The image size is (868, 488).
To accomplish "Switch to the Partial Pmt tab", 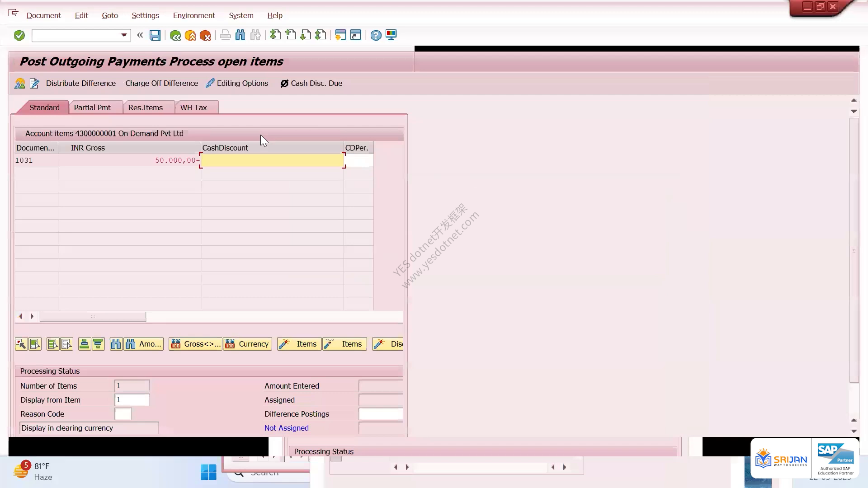I will [x=92, y=108].
